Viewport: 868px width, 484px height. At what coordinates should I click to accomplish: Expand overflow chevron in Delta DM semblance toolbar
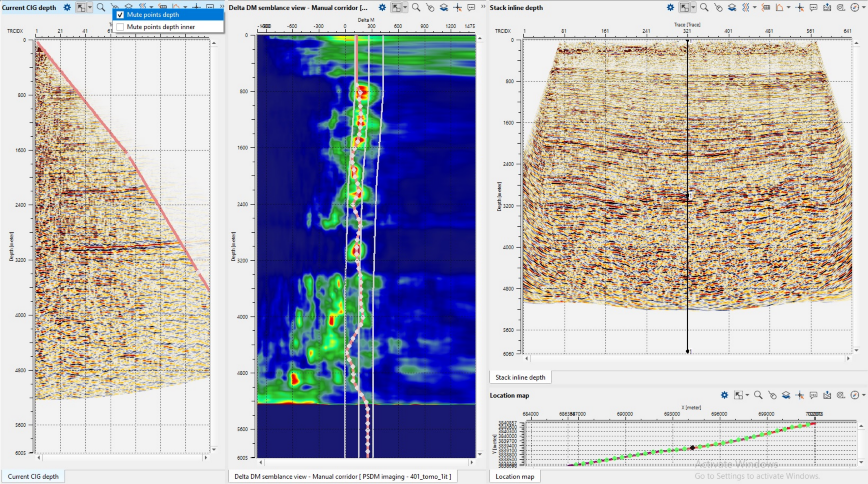pos(483,7)
